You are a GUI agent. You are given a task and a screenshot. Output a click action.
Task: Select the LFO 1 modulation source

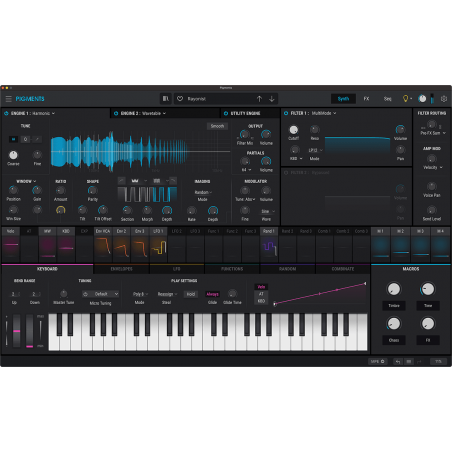(x=158, y=245)
